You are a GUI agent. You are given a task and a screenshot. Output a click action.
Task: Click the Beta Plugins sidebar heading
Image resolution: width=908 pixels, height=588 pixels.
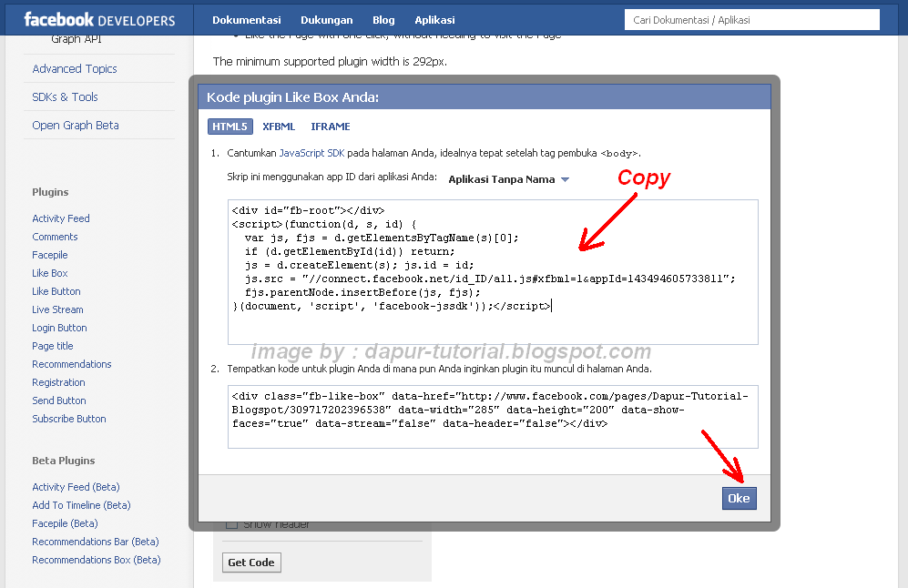pyautogui.click(x=64, y=461)
